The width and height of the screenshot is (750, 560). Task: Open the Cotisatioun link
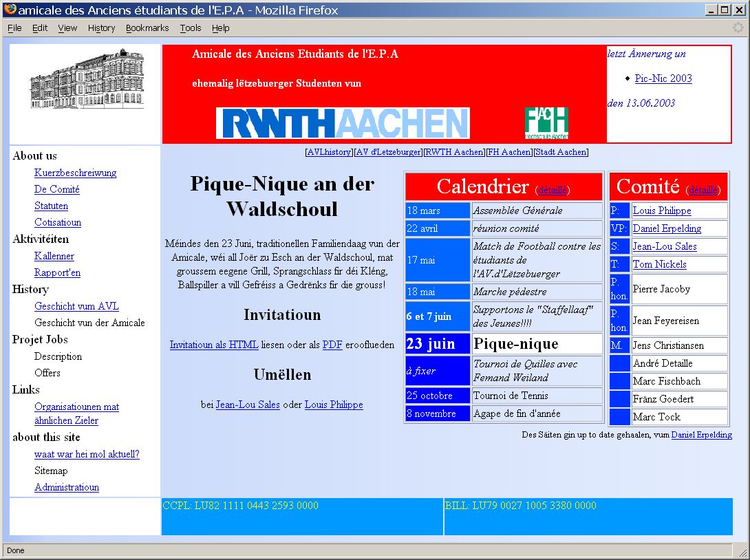click(x=58, y=222)
